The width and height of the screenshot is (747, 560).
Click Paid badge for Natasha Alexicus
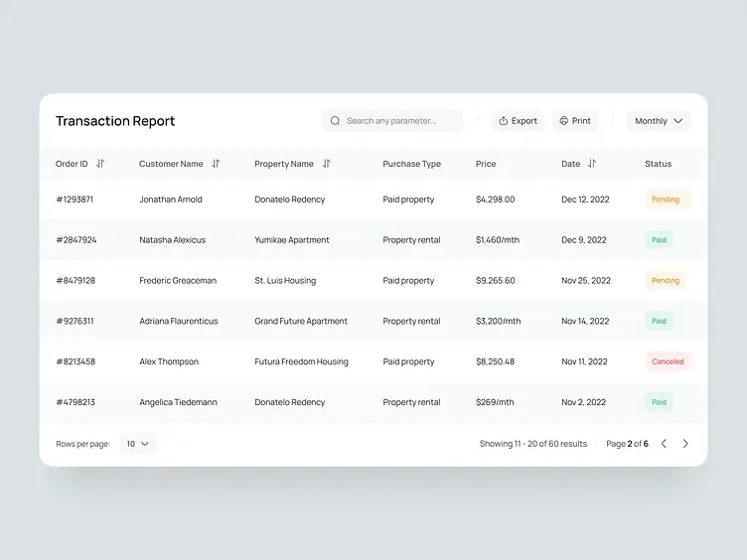pos(659,239)
